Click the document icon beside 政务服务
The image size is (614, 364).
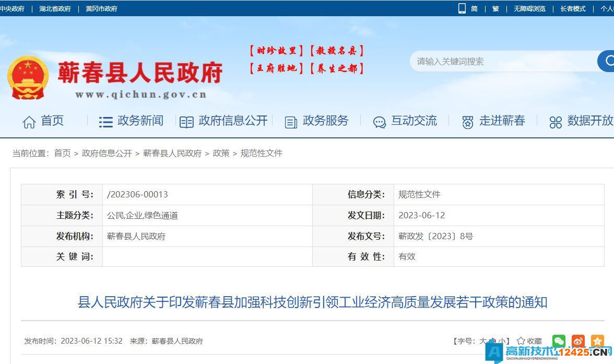[x=290, y=122]
